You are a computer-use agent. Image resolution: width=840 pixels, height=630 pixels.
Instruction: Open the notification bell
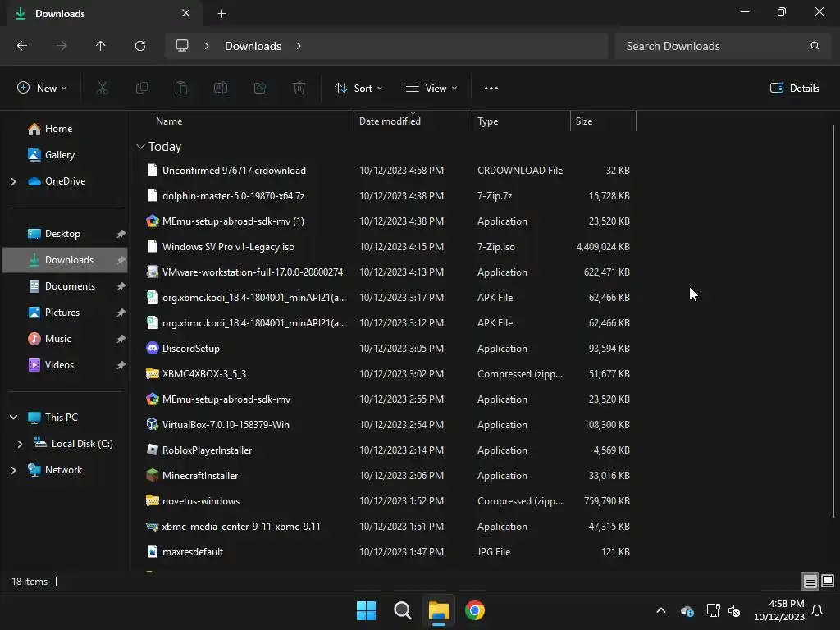click(x=818, y=610)
